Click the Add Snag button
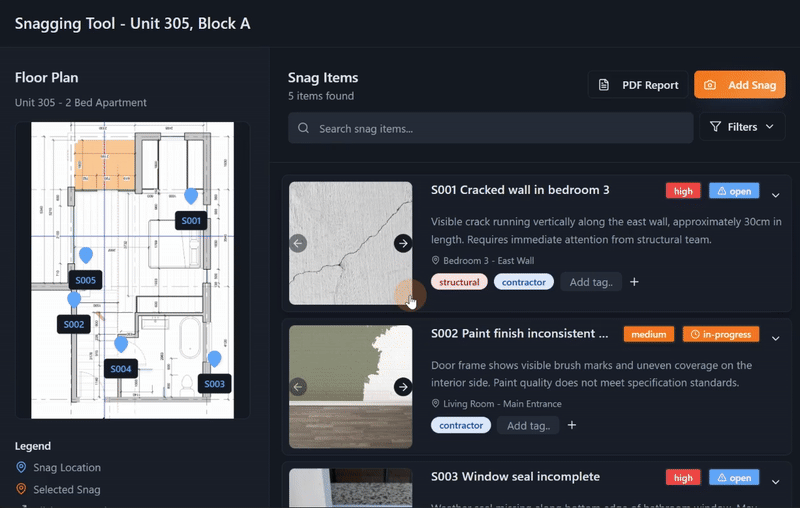The image size is (800, 508). [740, 85]
